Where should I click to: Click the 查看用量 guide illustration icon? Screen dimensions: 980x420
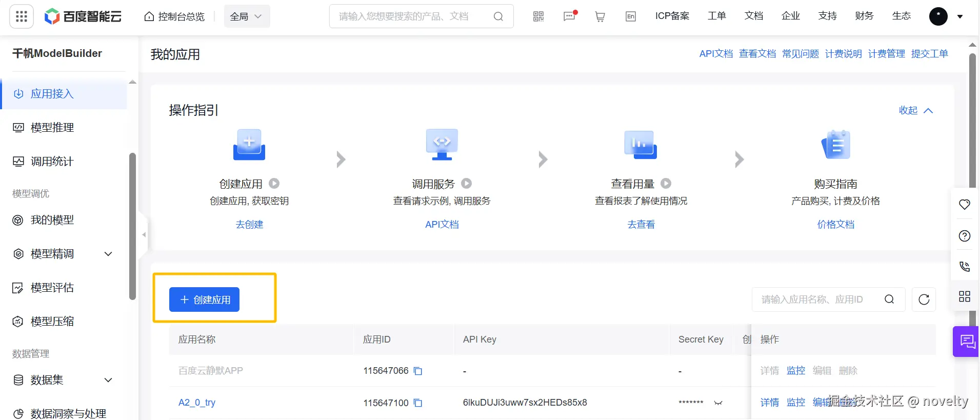pos(641,145)
